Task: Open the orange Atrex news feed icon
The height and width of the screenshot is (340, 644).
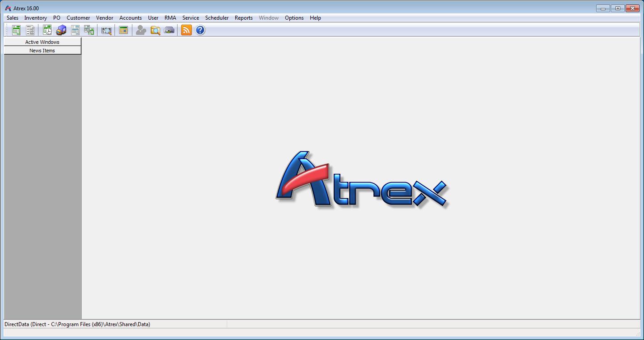Action: [x=185, y=30]
